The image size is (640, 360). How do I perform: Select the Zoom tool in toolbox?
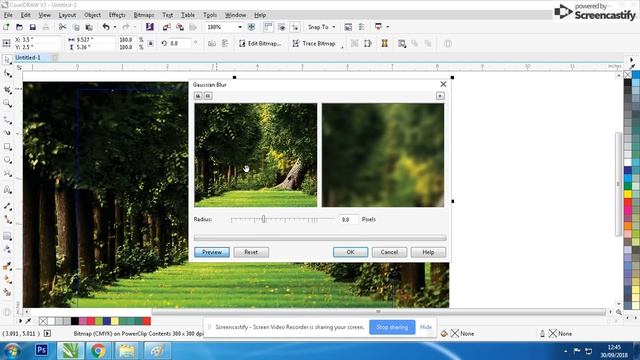click(7, 104)
